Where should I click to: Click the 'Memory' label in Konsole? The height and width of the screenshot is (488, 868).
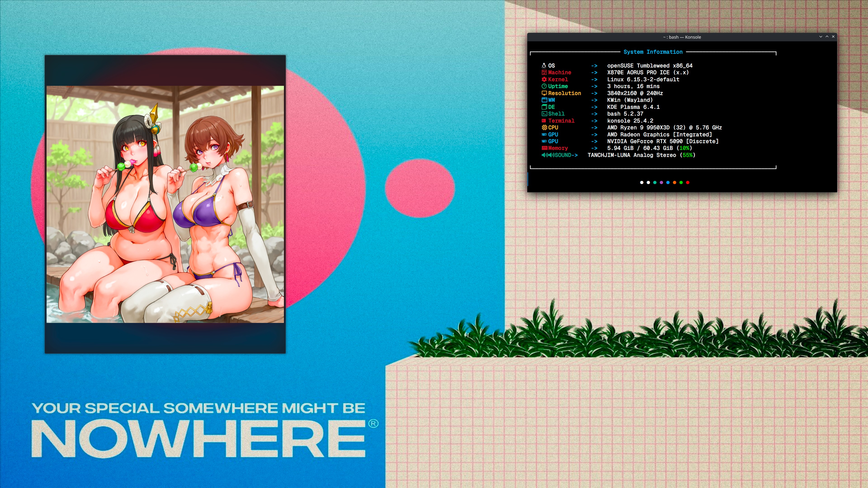[x=558, y=148]
